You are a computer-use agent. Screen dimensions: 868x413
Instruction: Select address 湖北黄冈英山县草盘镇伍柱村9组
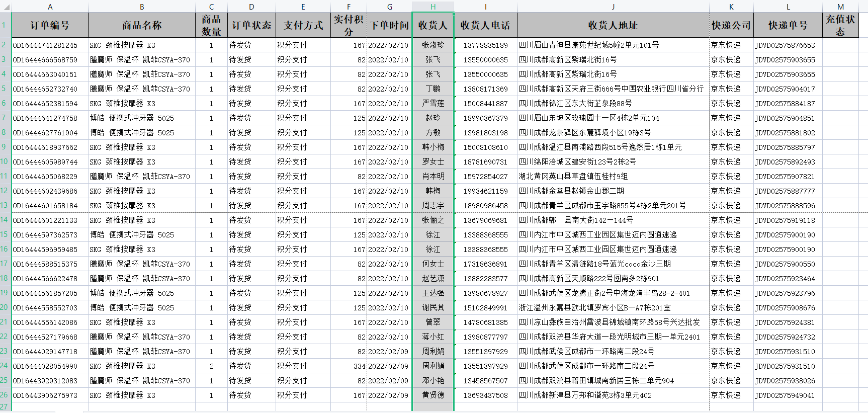(613, 177)
